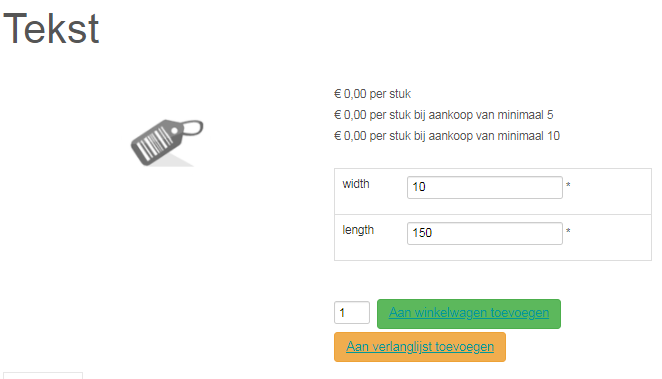Click the Tekst product heading
Screen dimensions: 662x379
[x=51, y=29]
